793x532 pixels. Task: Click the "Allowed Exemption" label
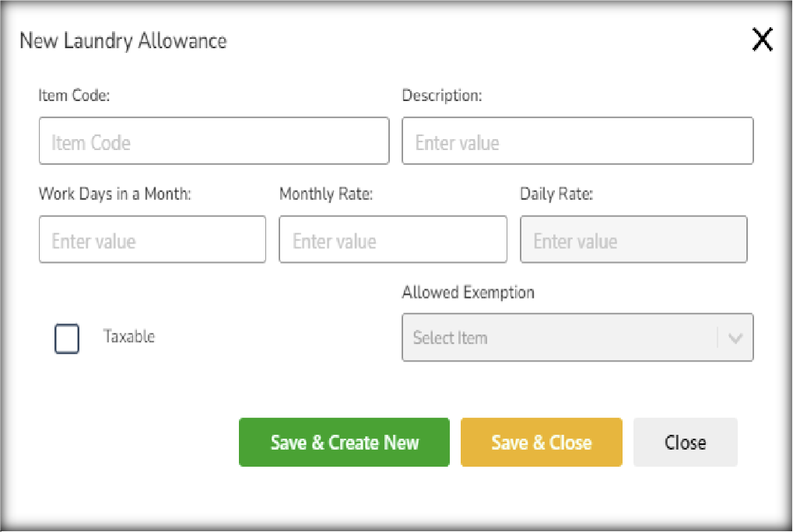(x=468, y=292)
